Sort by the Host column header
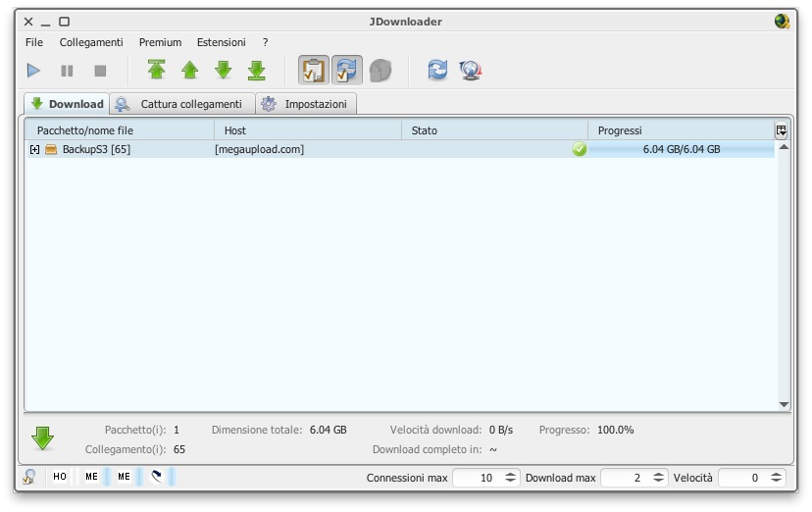The image size is (812, 512). tap(307, 130)
